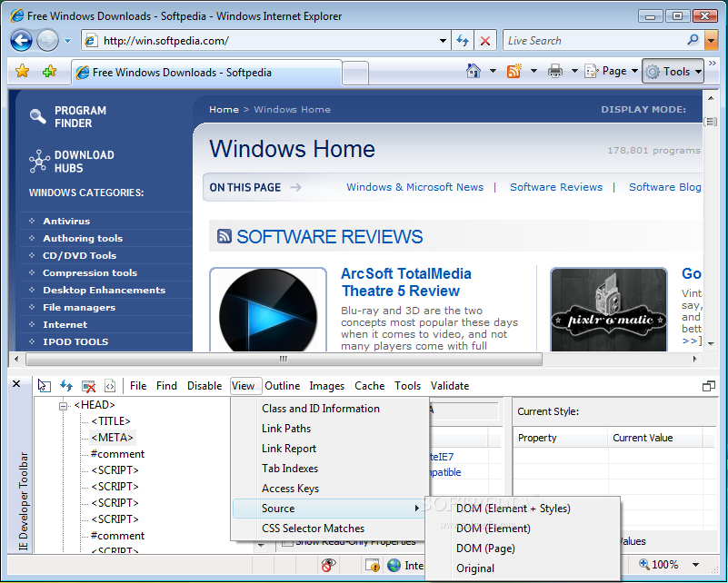Unpin the developer toolbar with restore icon
The height and width of the screenshot is (583, 728).
point(709,386)
